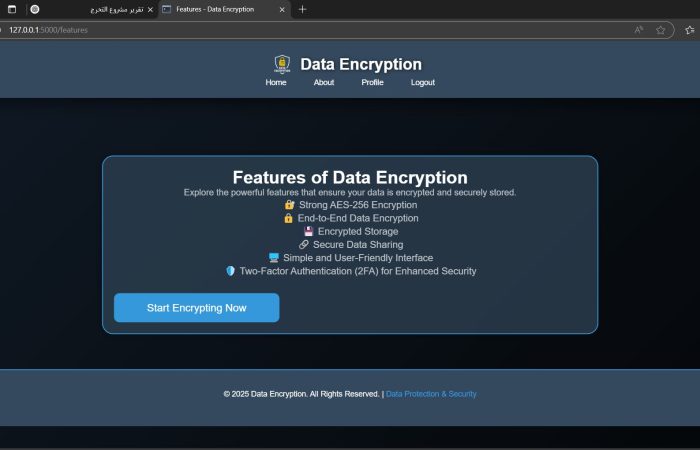The image size is (700, 450).
Task: Go to the Home page
Action: (276, 82)
